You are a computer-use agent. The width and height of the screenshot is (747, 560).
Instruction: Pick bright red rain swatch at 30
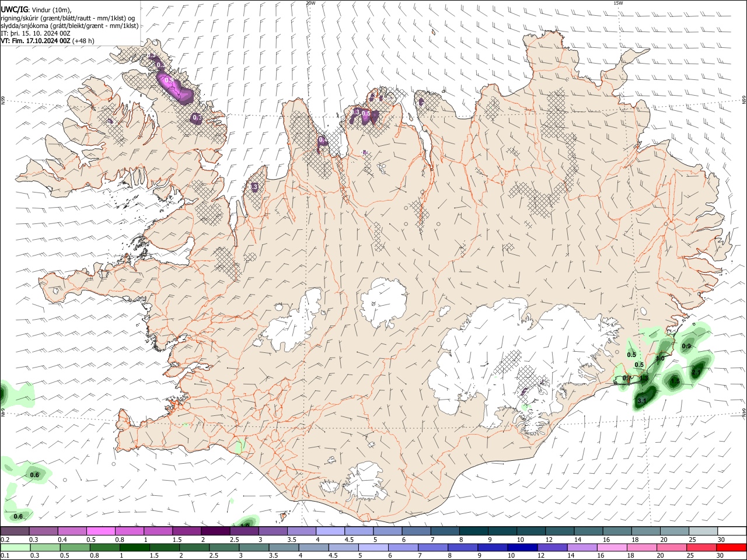tap(732, 547)
